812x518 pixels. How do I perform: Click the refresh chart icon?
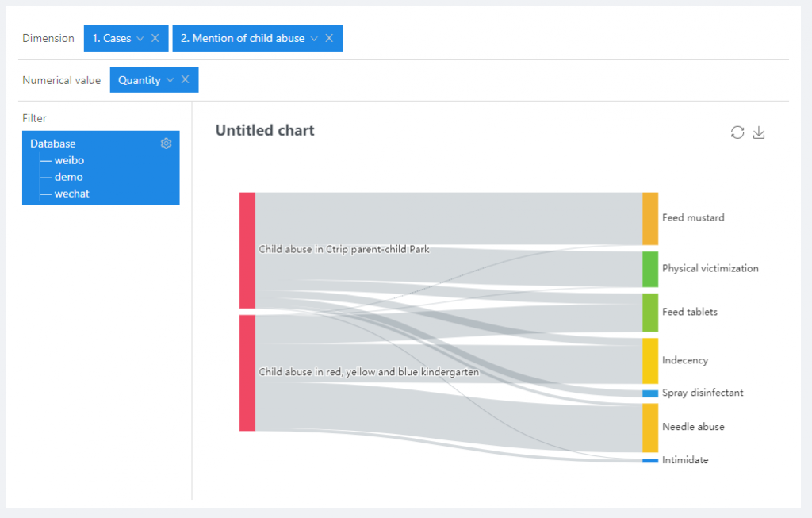point(737,132)
